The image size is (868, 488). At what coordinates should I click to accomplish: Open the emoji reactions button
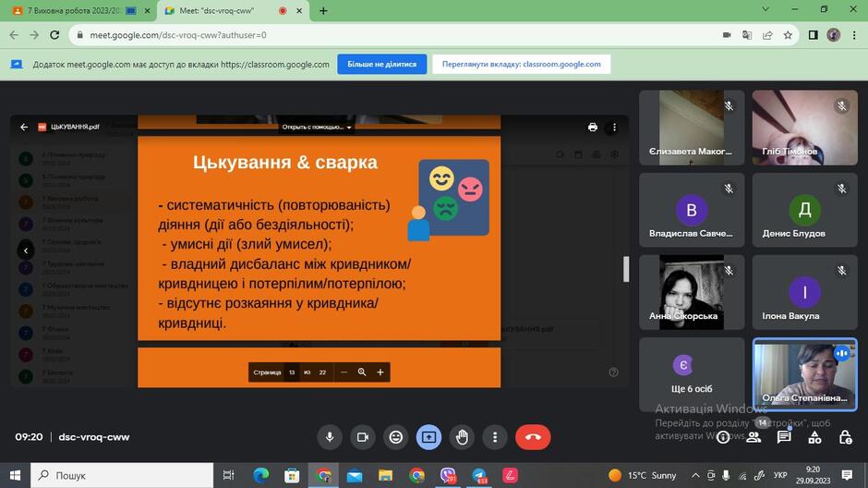396,437
